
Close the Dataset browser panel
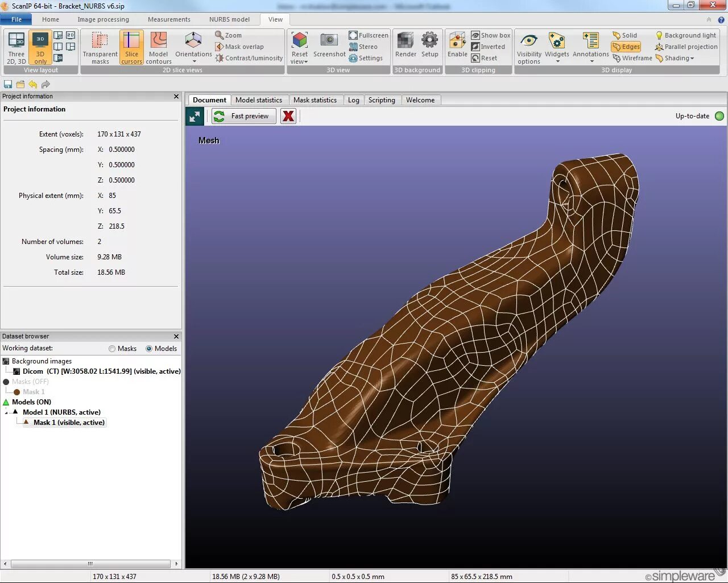[176, 337]
